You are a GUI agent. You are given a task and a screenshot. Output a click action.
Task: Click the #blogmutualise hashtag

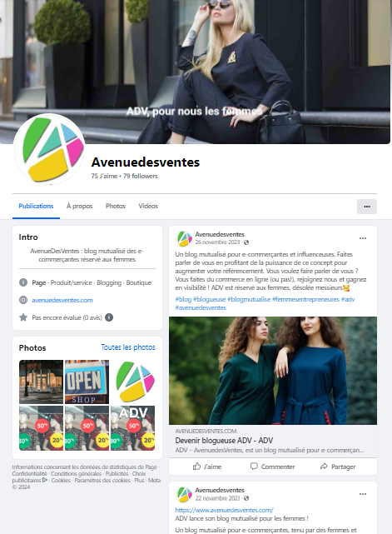point(249,299)
